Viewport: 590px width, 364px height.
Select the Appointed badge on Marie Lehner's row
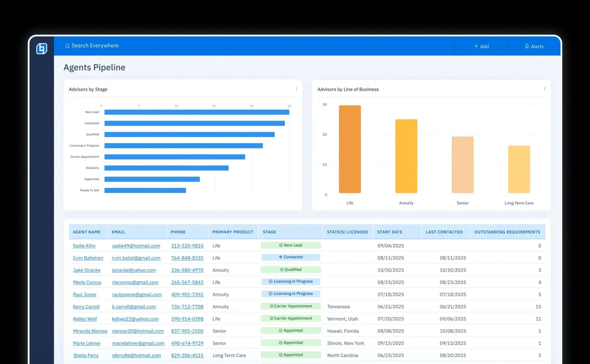290,343
